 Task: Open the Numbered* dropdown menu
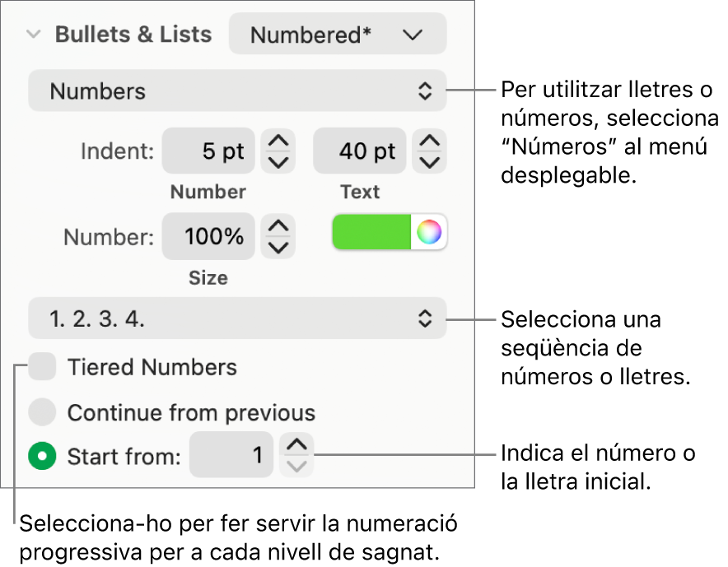[338, 35]
